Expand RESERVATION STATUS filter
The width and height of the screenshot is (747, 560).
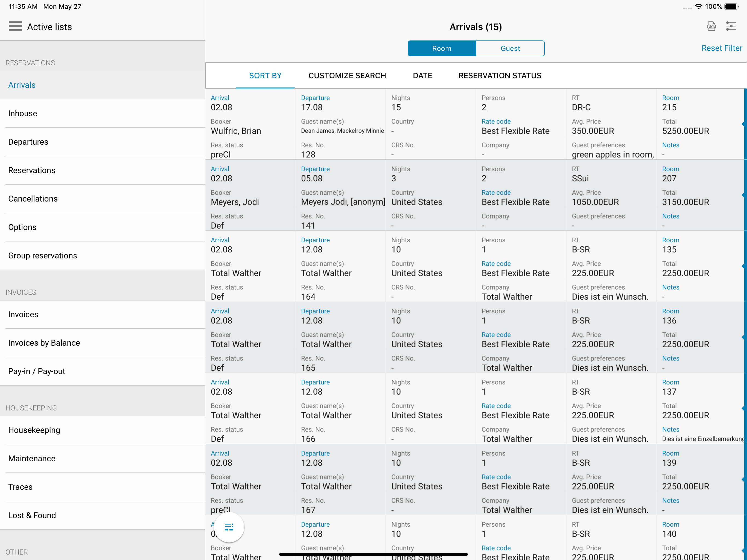pos(500,76)
